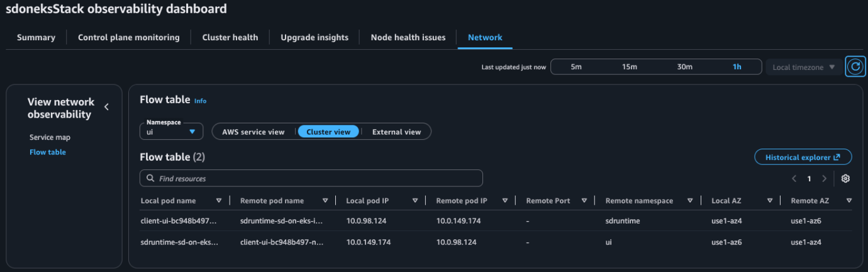This screenshot has height=272, width=868.
Task: Select AWS service view option
Action: coord(253,132)
